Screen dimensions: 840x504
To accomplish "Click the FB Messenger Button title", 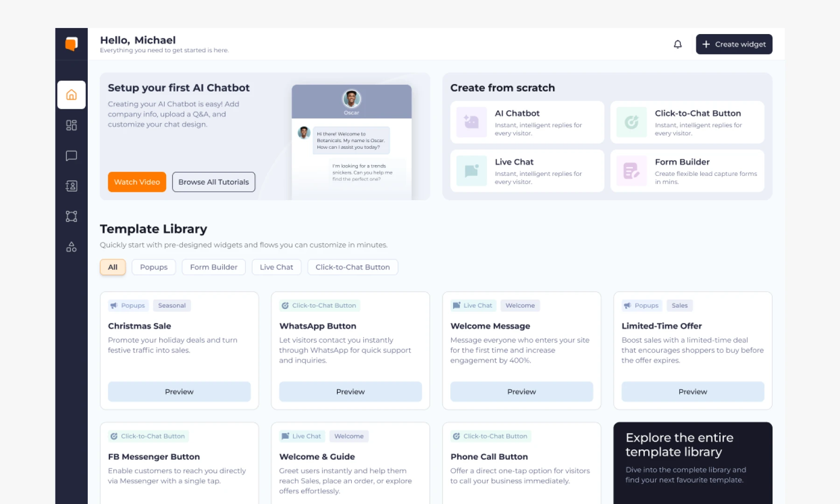I will point(154,456).
